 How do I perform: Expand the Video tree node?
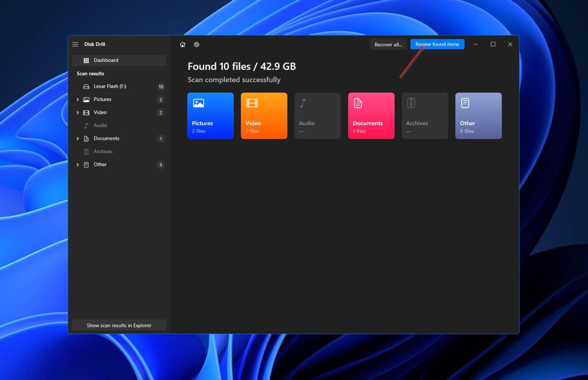click(78, 112)
